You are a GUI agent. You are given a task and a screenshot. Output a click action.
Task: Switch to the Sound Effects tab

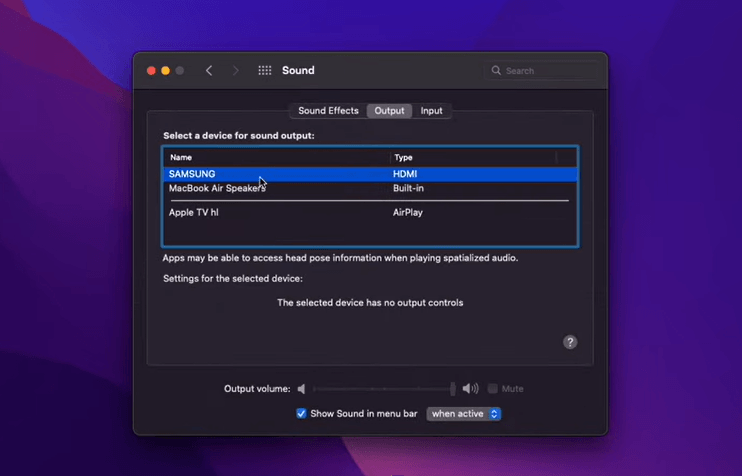point(328,111)
